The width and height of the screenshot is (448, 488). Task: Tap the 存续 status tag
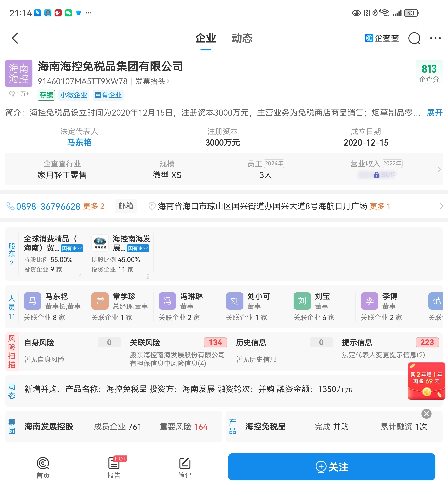point(46,95)
